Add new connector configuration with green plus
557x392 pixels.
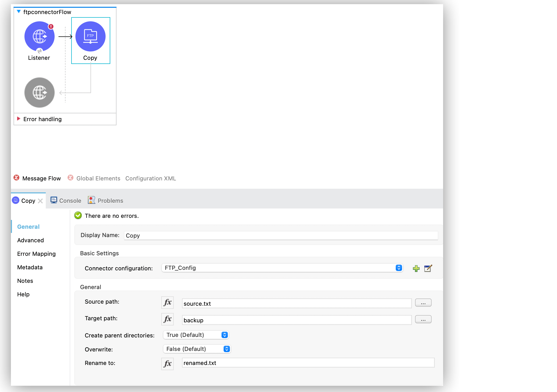coord(416,269)
